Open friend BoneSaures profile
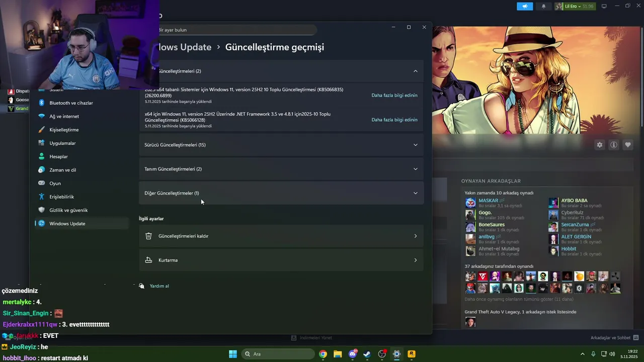This screenshot has width=644, height=362. [492, 225]
